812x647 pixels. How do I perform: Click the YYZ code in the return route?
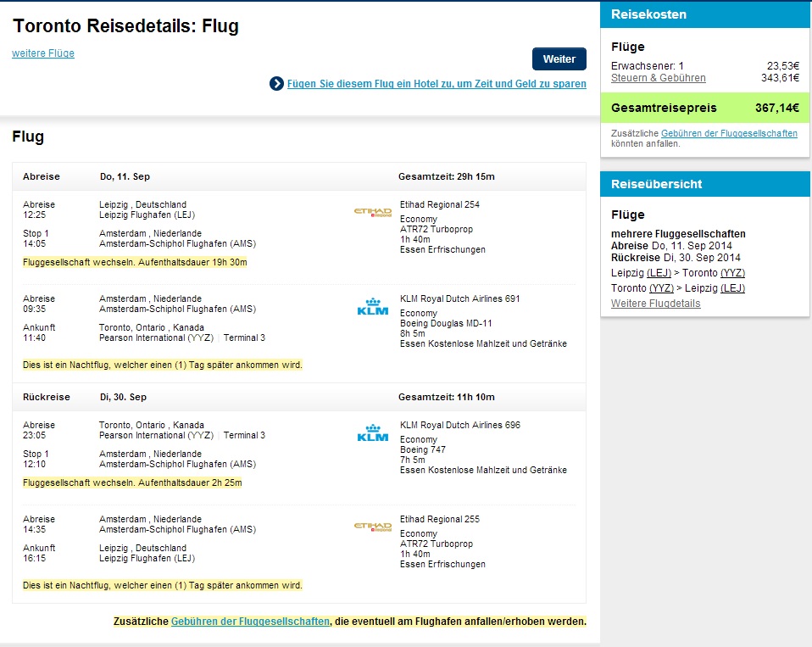[x=662, y=288]
